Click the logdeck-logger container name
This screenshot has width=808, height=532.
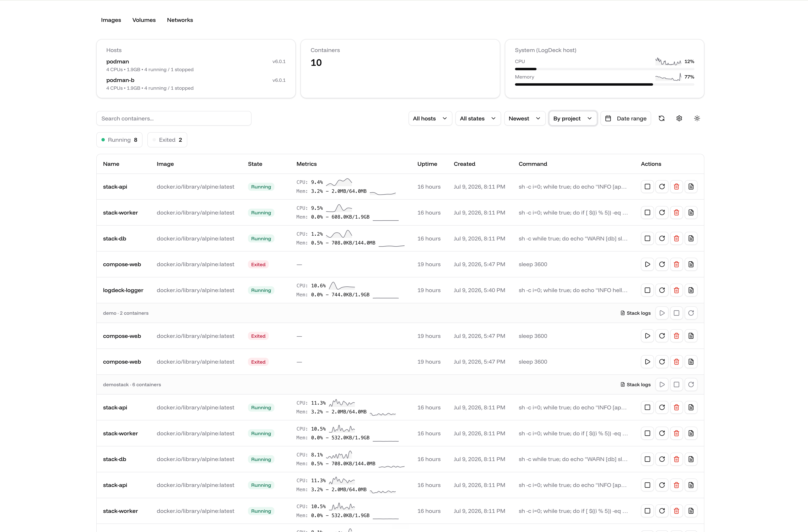123,290
